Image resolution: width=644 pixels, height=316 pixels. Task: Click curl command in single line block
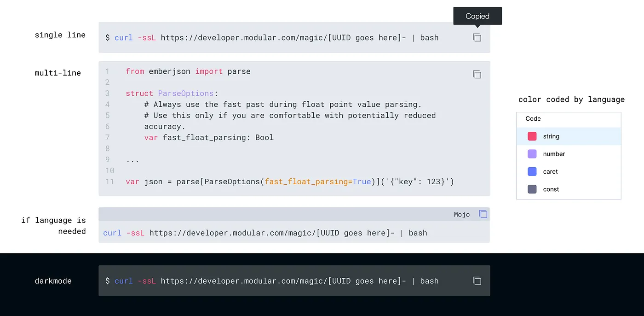(x=272, y=38)
